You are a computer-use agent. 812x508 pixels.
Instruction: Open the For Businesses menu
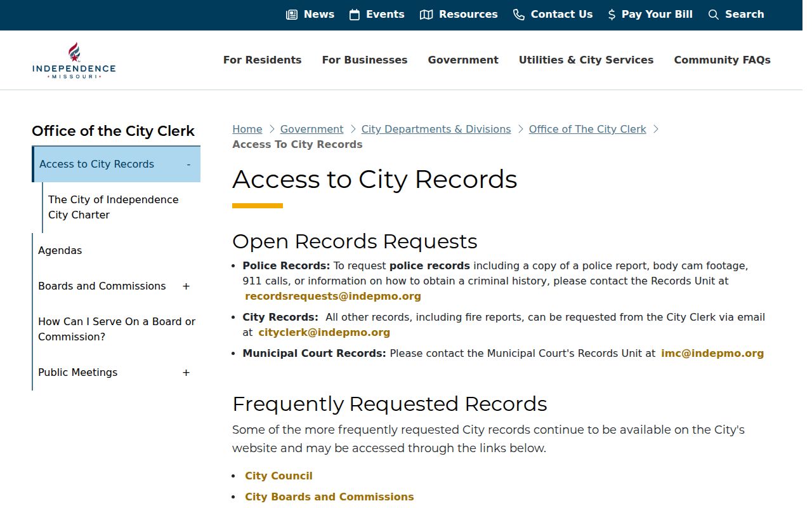click(365, 60)
